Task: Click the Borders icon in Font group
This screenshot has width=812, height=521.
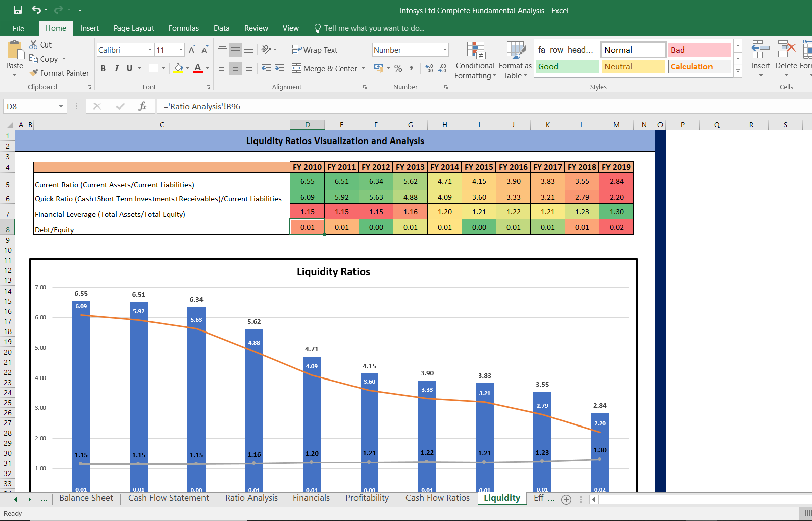Action: pyautogui.click(x=154, y=68)
